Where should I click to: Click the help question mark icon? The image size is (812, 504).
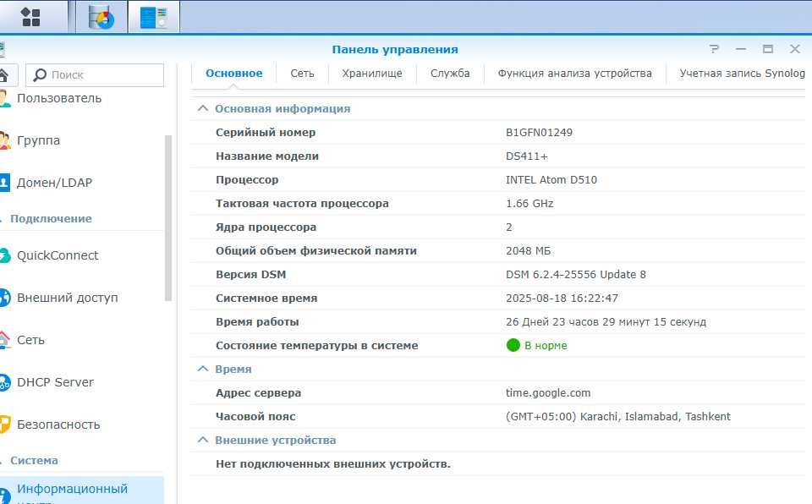click(x=714, y=49)
